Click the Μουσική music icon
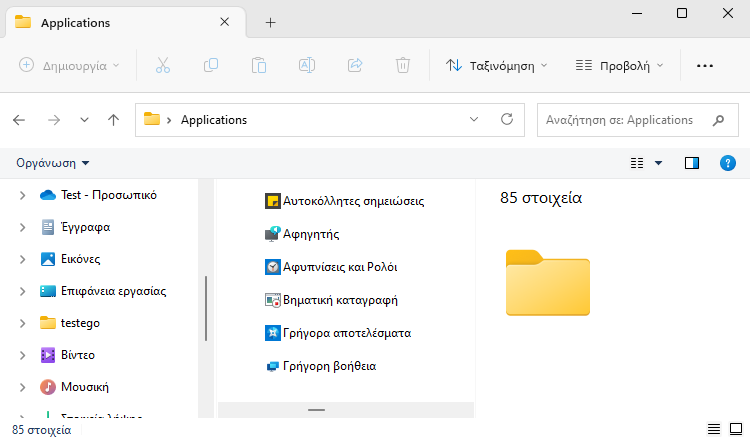Viewport: 750px width, 440px height. point(48,387)
